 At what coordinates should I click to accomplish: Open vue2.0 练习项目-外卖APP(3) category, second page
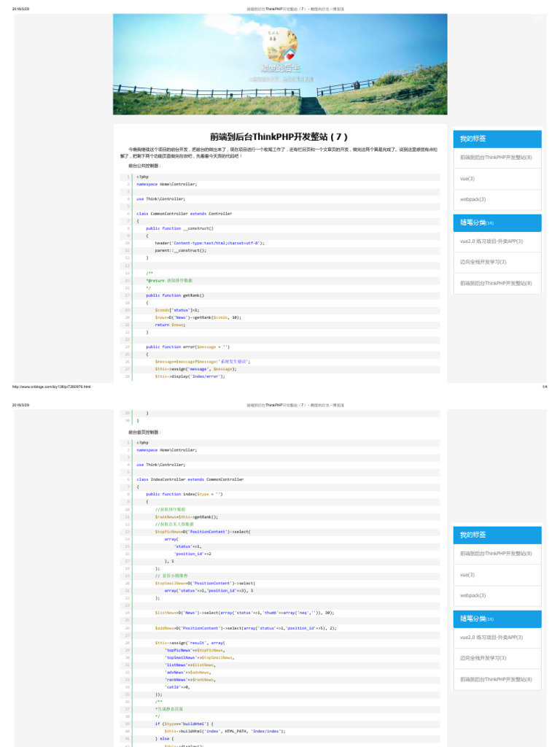click(x=491, y=638)
